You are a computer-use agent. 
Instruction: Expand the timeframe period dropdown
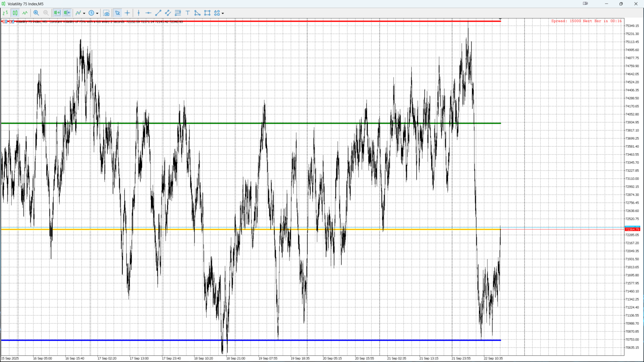coord(97,13)
